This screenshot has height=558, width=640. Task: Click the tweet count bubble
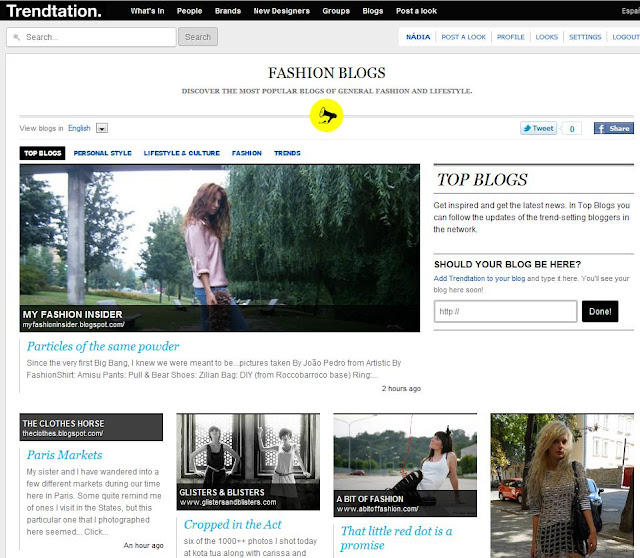[x=571, y=129]
